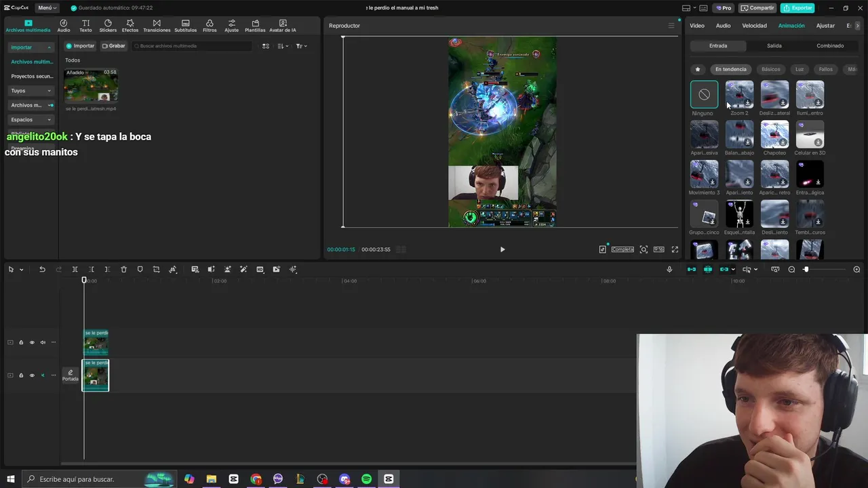
Task: Click the microphone voice-over record icon
Action: click(x=669, y=269)
